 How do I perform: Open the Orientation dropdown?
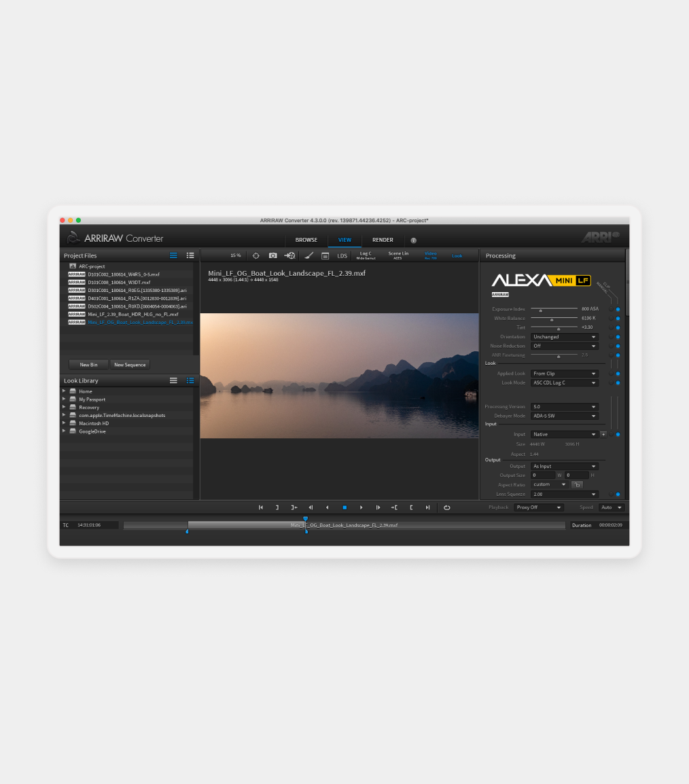(x=565, y=337)
